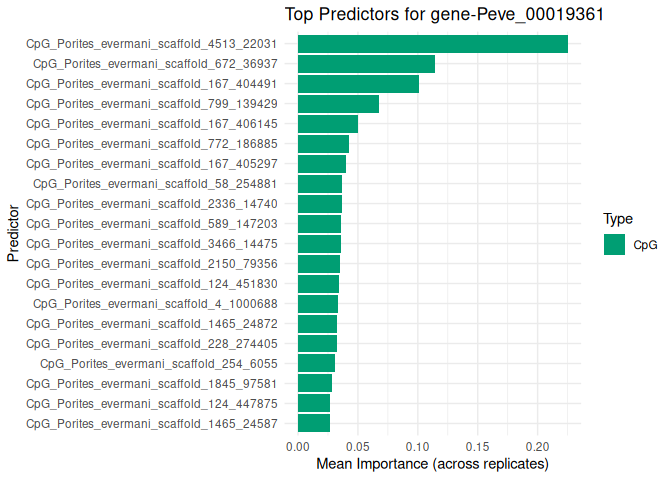Click the Predictor y-axis title
The image size is (672, 480).
(13, 234)
